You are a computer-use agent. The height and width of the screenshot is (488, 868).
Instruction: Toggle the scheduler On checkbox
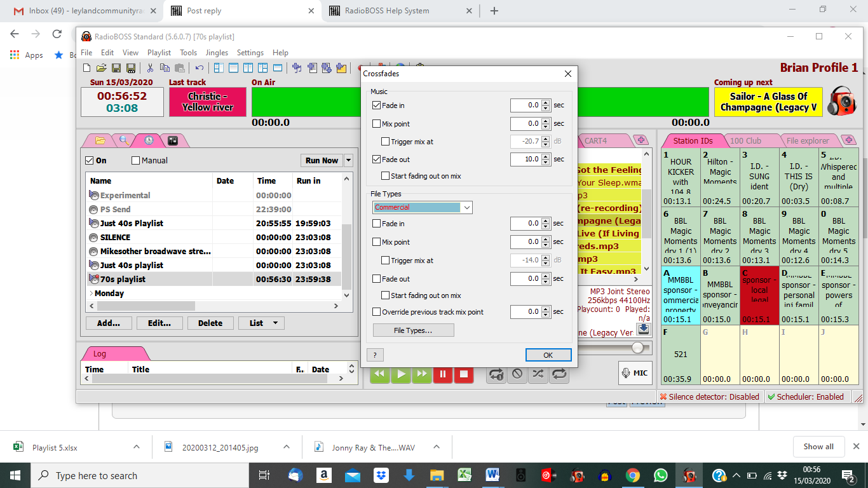90,161
